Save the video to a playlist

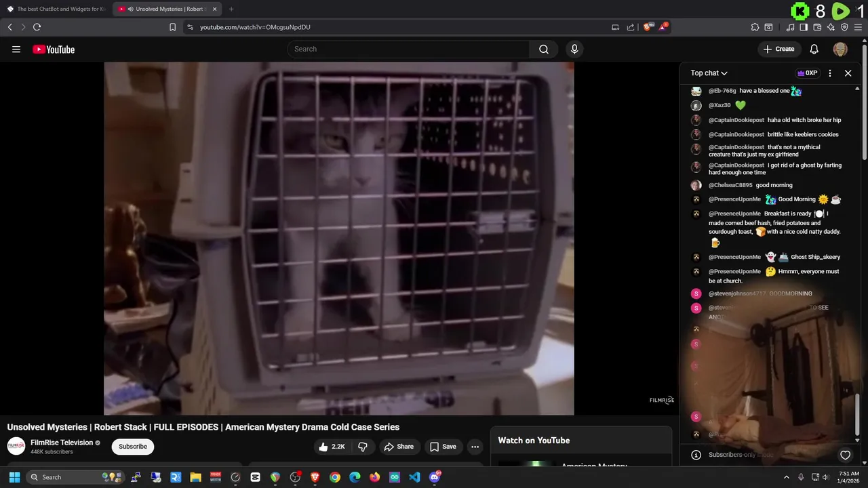443,447
